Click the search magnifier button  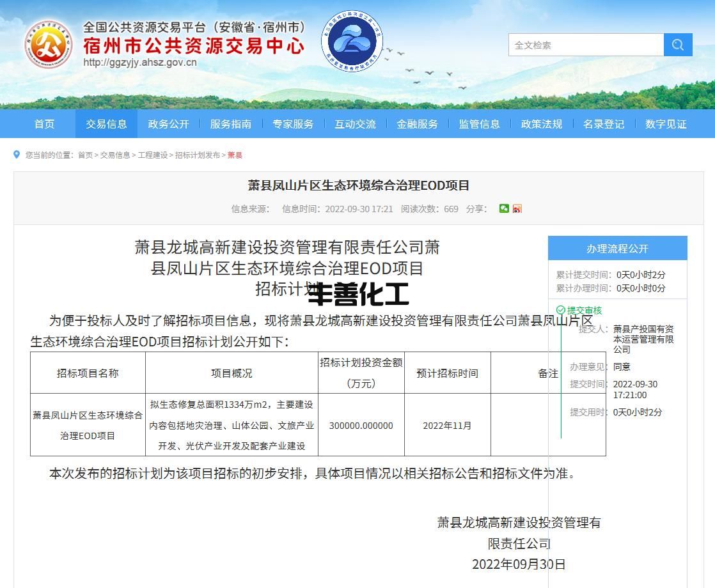click(678, 45)
